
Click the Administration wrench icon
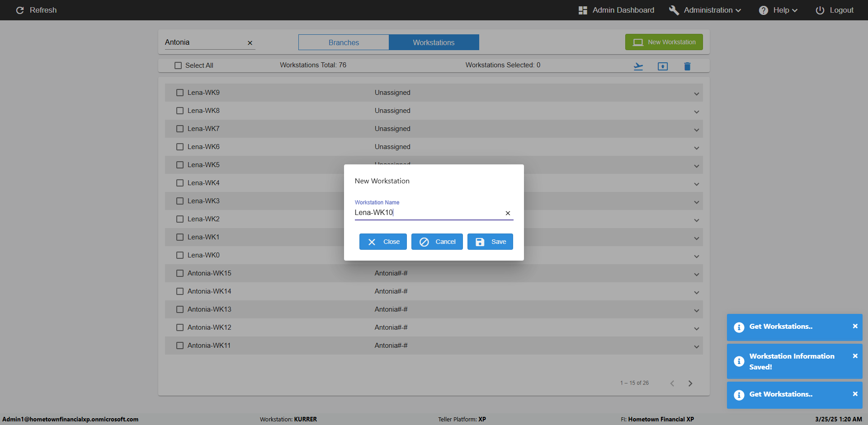[674, 10]
